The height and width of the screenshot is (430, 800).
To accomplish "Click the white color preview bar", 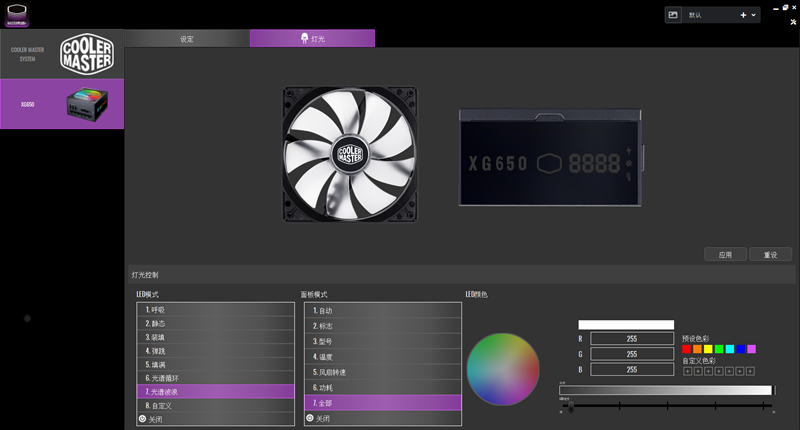I will click(626, 325).
